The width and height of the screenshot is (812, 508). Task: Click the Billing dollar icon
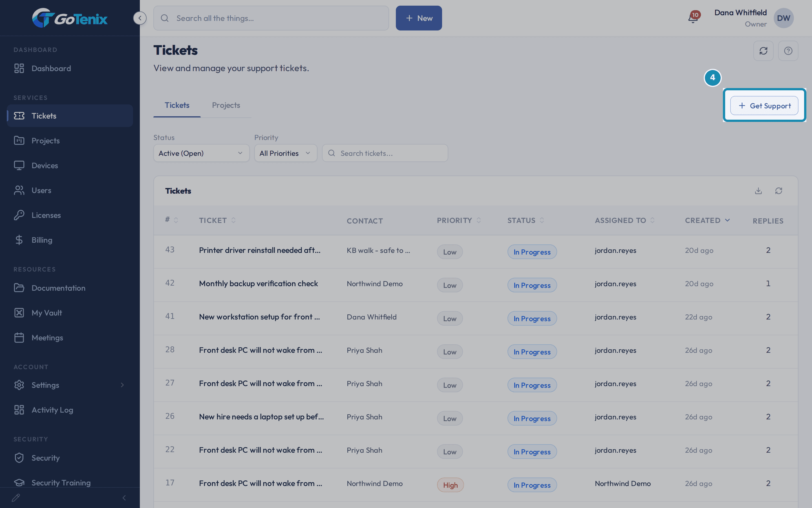pos(19,240)
